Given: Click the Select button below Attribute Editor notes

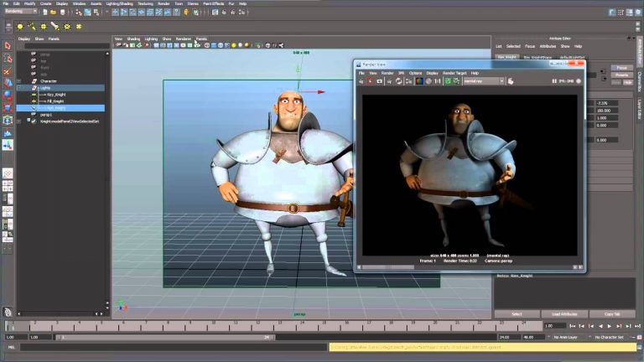Looking at the screenshot, I should point(517,314).
